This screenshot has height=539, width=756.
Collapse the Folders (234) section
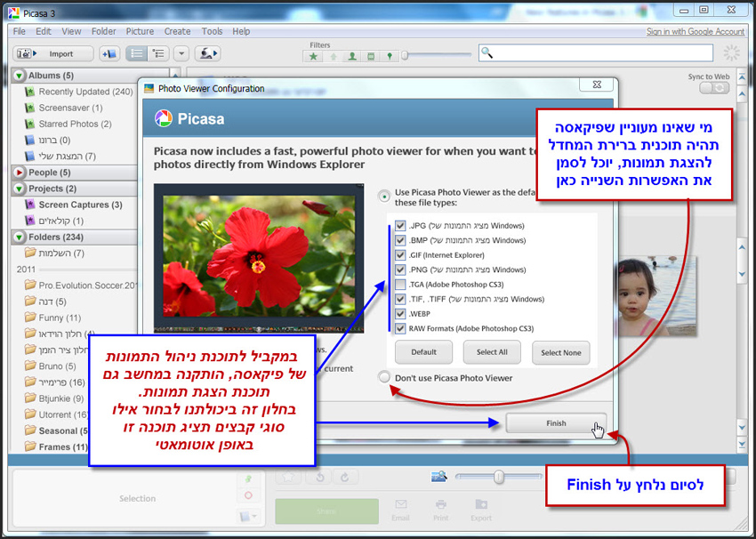pos(20,237)
